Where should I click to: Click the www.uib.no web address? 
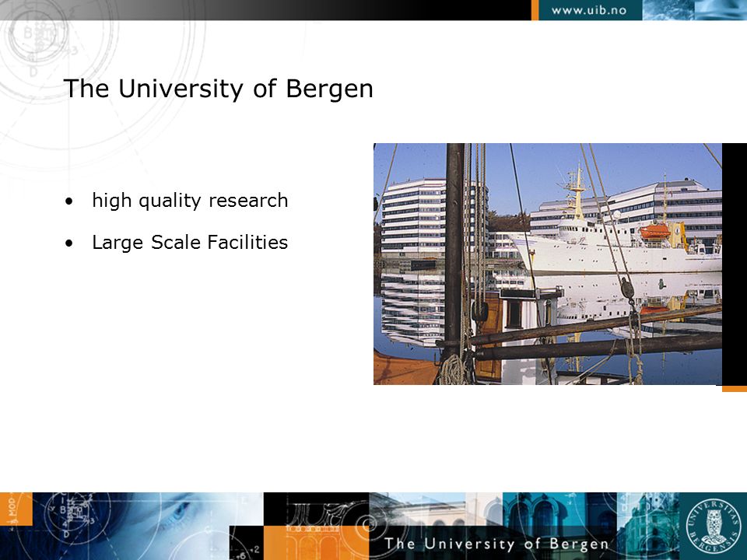pyautogui.click(x=589, y=10)
